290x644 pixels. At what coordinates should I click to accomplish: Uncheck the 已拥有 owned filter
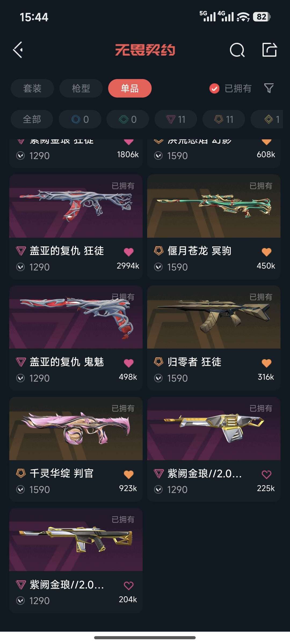click(x=230, y=88)
